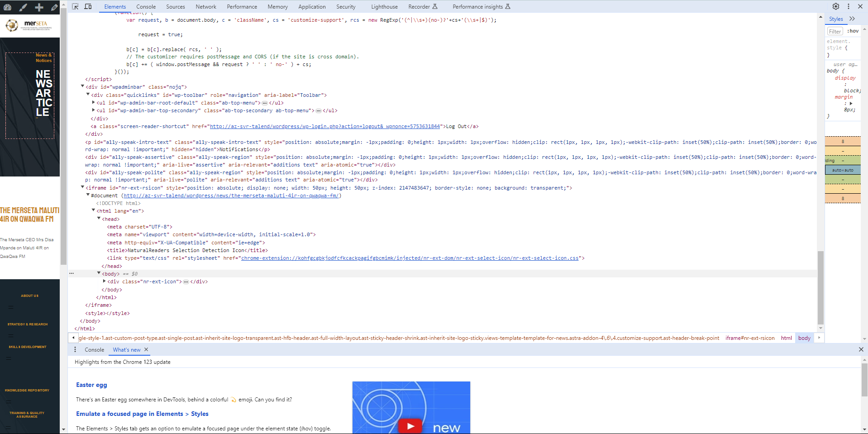Click the News & Notices label on page
868x434 pixels.
coord(44,57)
